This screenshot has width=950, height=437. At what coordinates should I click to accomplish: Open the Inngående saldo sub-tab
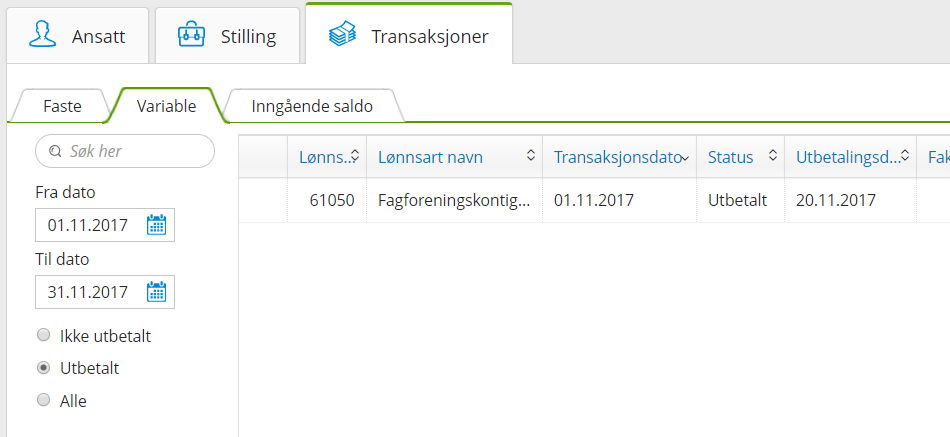[312, 105]
